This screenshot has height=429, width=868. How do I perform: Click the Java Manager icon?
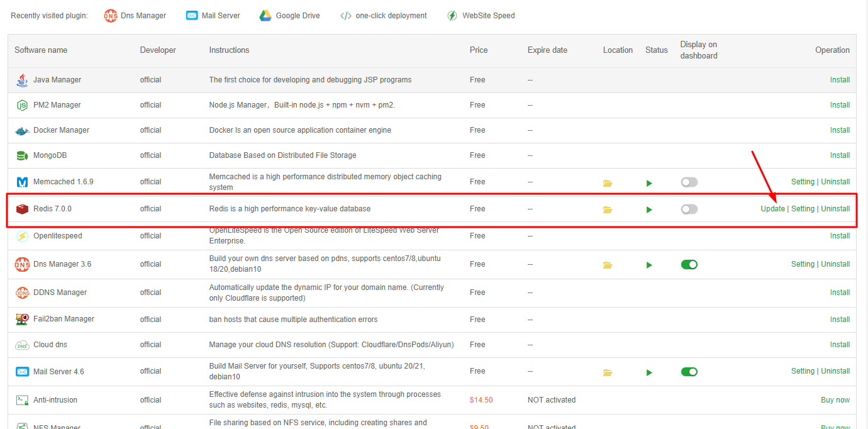22,80
